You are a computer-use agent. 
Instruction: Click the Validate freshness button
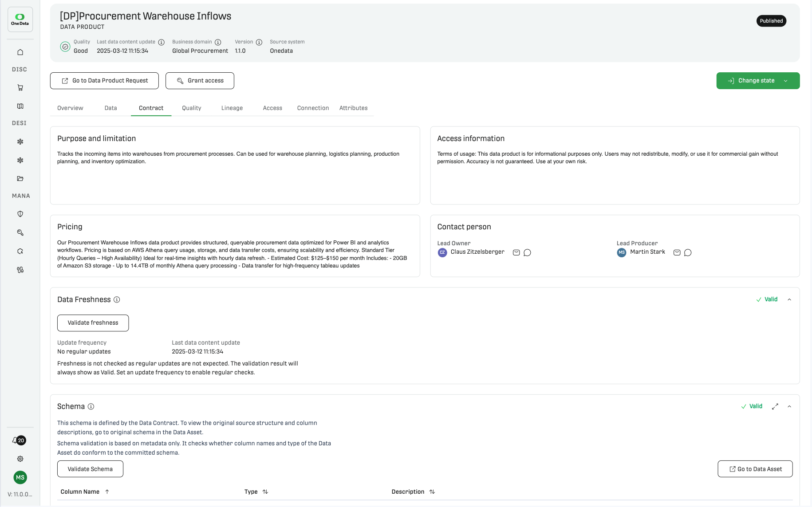tap(93, 323)
